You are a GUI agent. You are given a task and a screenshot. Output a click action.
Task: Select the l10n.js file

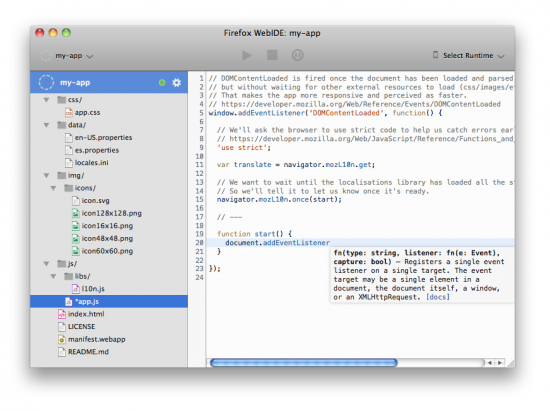(x=93, y=289)
